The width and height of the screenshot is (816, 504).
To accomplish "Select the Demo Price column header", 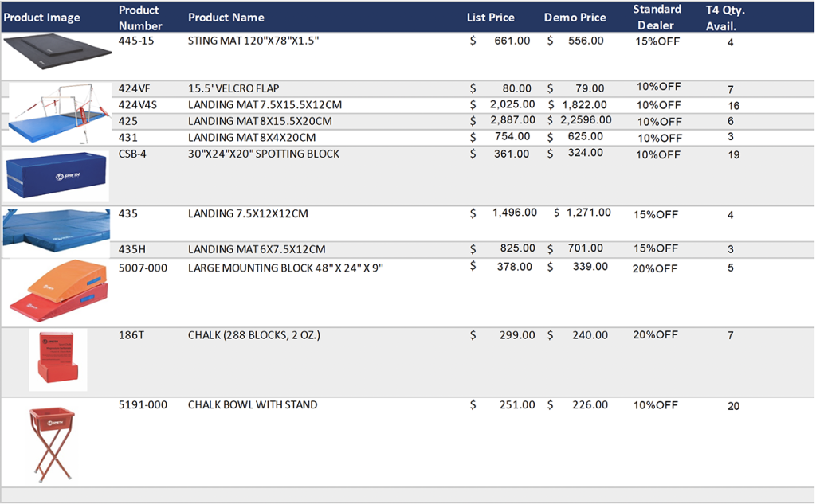I will [x=575, y=18].
